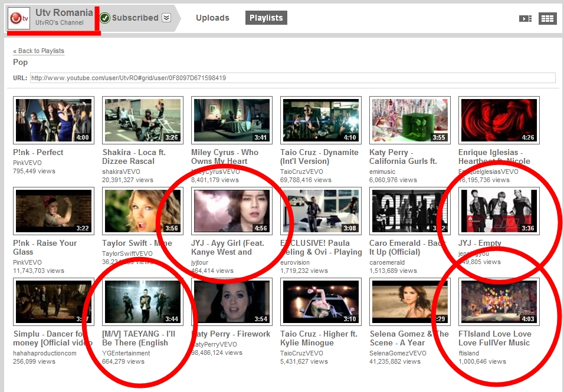This screenshot has width=564, height=392.
Task: Click Katy Perry - California Gurls title
Action: coord(403,157)
